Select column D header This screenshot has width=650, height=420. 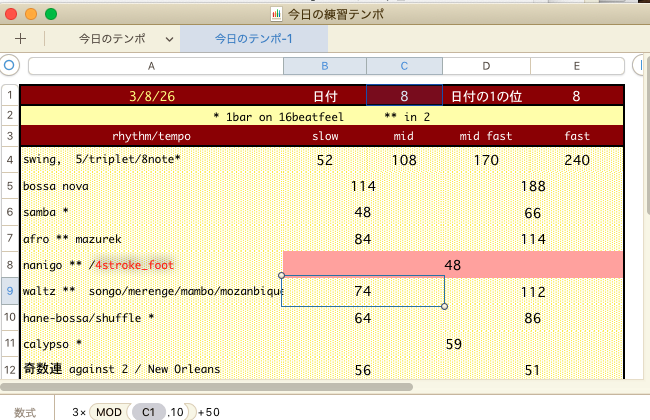click(486, 66)
